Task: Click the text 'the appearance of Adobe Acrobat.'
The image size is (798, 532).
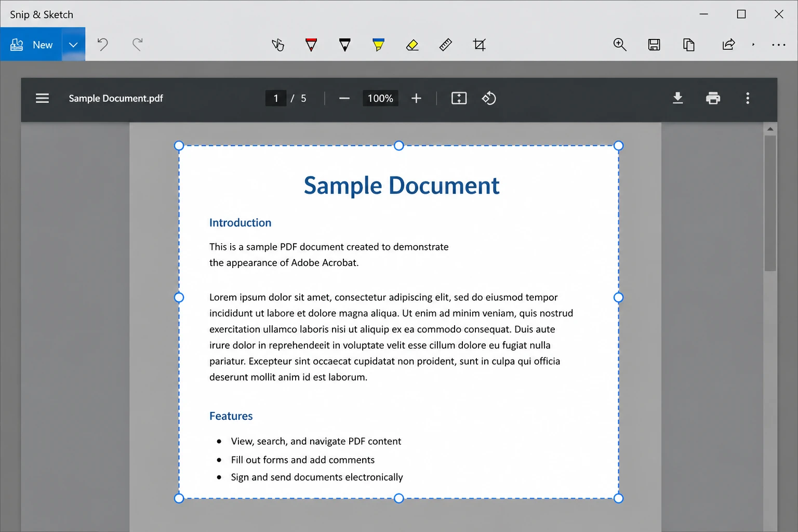Action: point(284,262)
